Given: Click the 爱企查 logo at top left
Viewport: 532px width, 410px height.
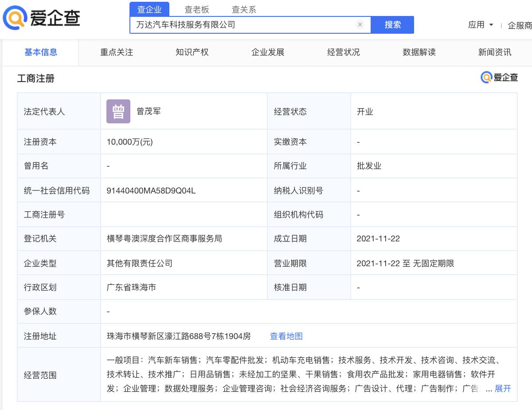Looking at the screenshot, I should (41, 18).
